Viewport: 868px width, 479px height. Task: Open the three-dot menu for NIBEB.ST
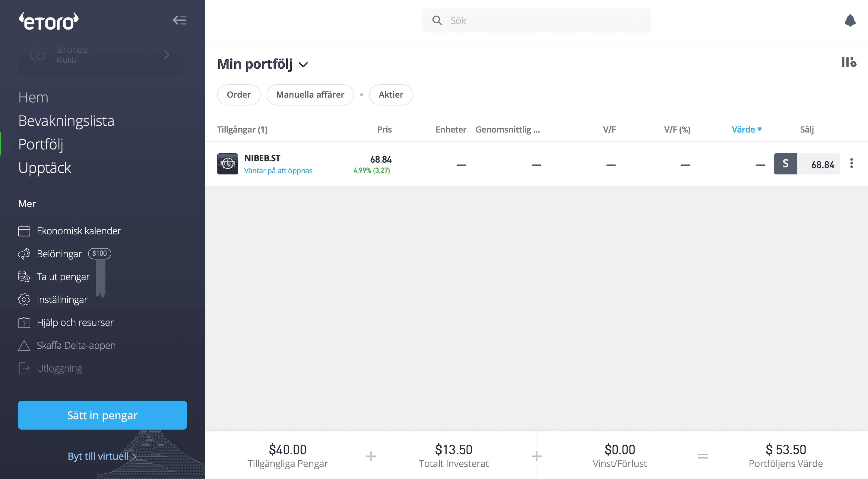click(x=851, y=164)
